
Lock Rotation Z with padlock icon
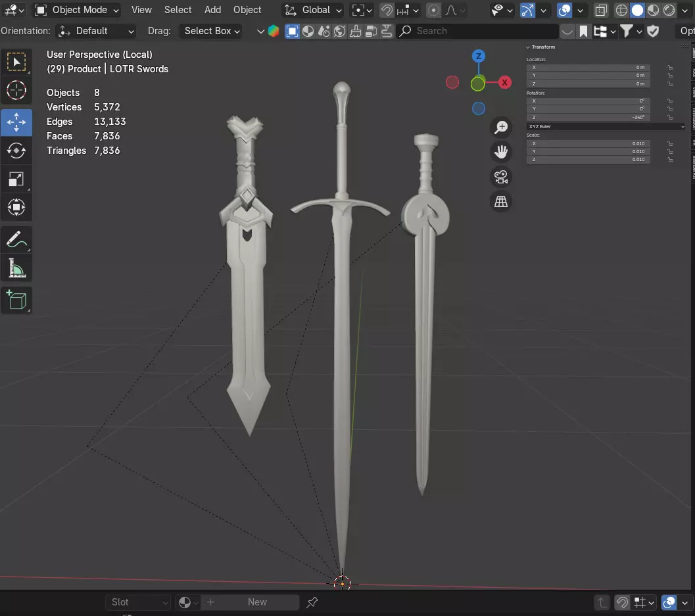[x=670, y=118]
